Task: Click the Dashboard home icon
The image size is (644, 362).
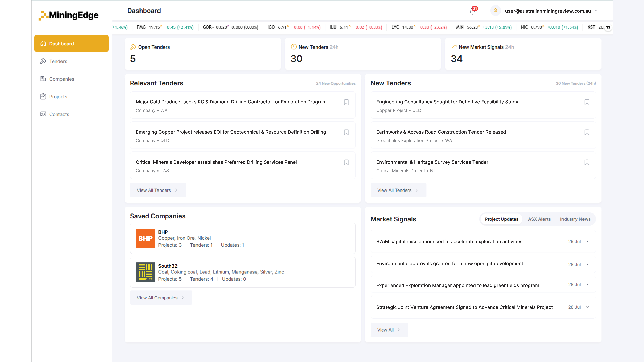Action: click(43, 43)
